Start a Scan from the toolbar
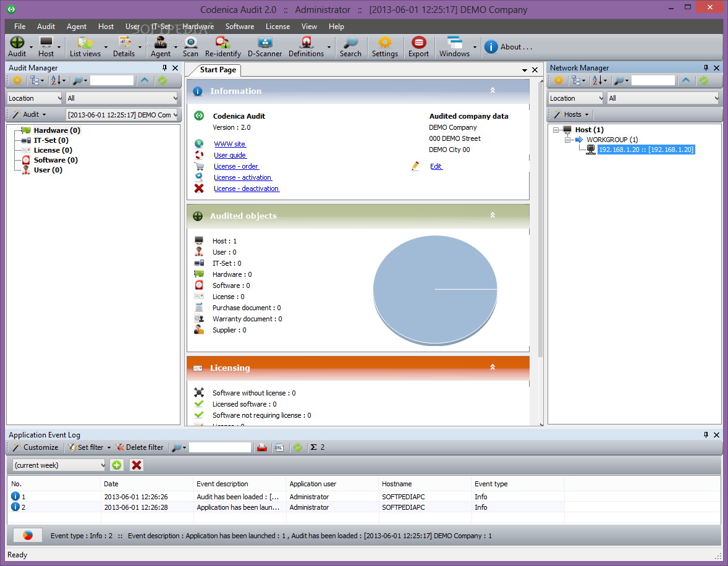728x566 pixels. pos(190,46)
